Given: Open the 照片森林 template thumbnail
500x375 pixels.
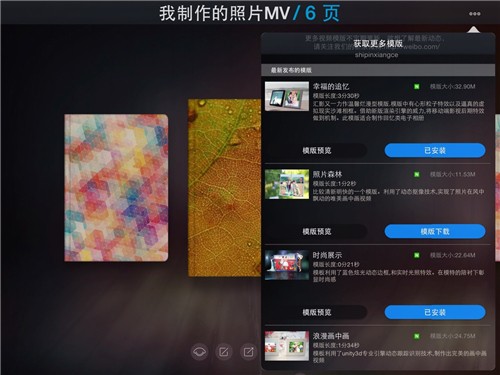Looking at the screenshot, I should tap(287, 184).
